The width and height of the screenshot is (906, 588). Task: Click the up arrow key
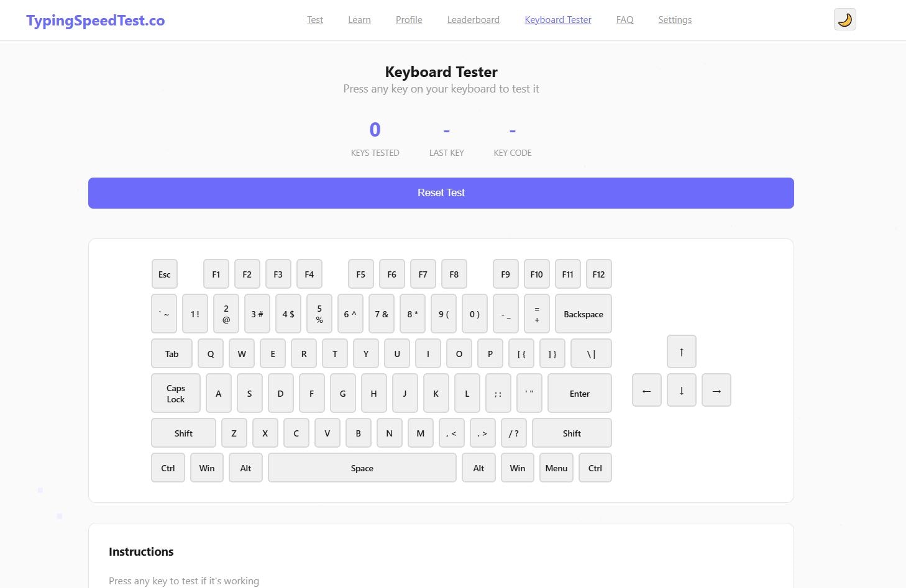(681, 351)
